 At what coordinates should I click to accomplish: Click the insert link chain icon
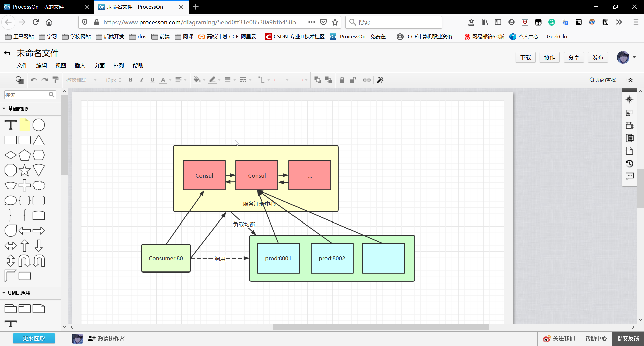click(x=367, y=80)
